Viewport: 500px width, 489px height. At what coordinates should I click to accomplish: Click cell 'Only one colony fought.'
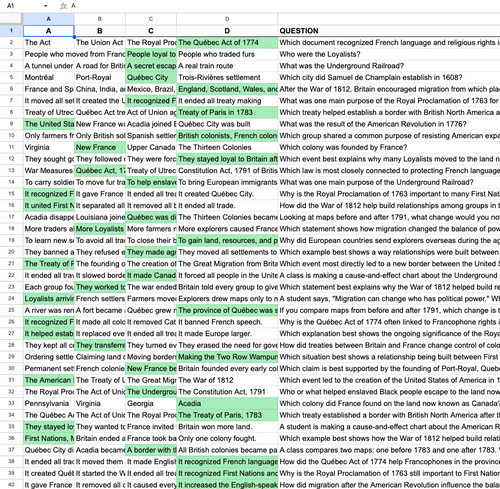[x=227, y=438]
